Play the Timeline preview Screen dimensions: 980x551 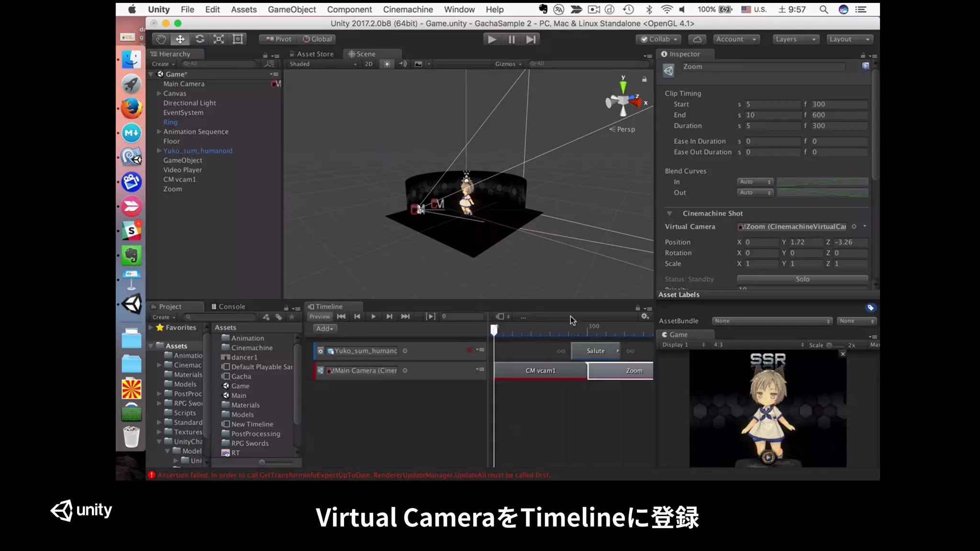[373, 316]
